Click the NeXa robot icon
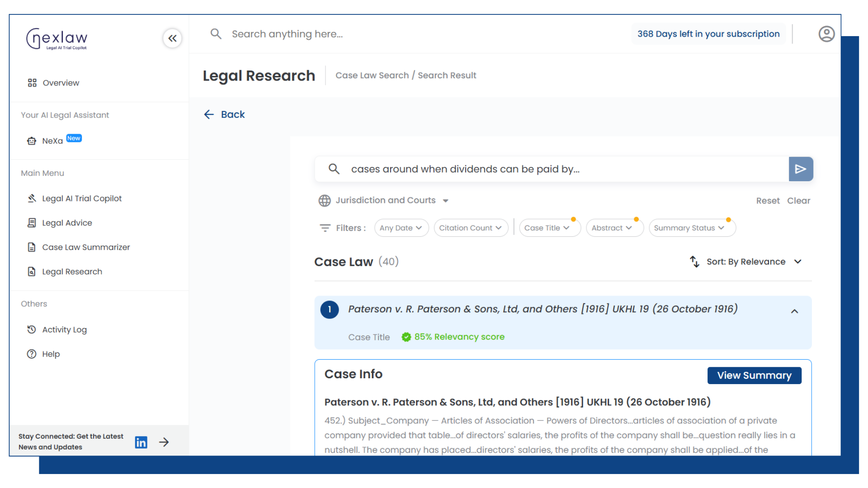The image size is (868, 488). coord(32,141)
